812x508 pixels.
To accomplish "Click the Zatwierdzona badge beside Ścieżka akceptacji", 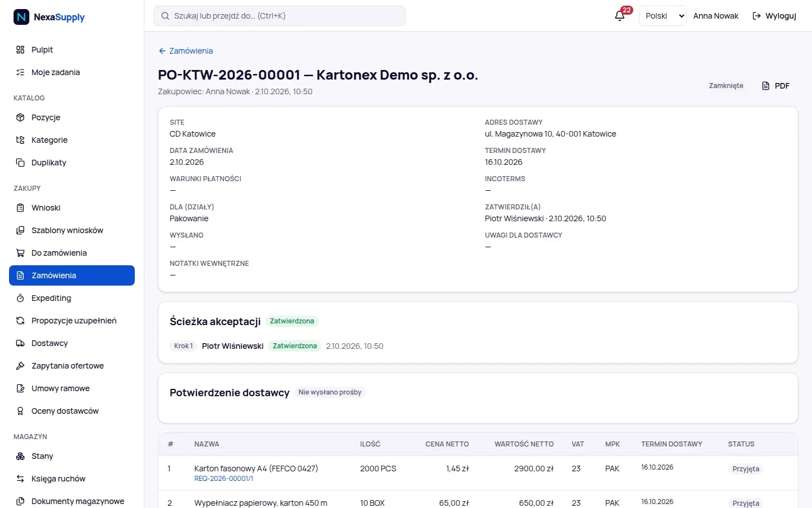I will [292, 321].
